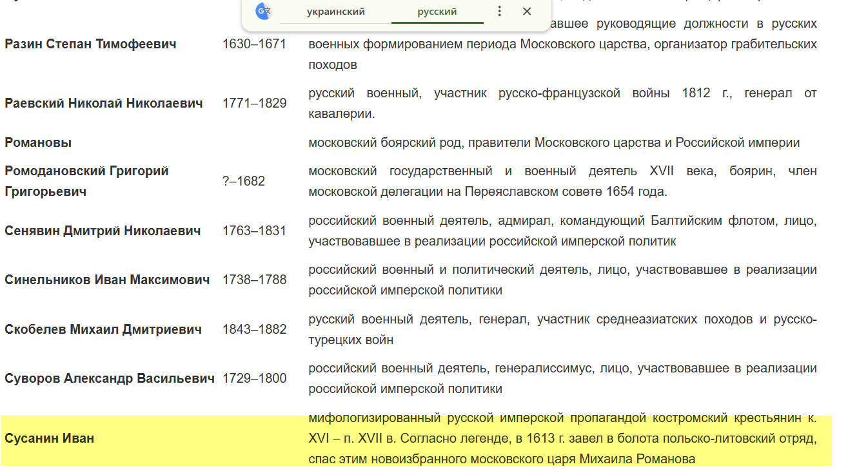Click the dates 1630–1671
Viewport: 868px width, 471px height.
[254, 44]
